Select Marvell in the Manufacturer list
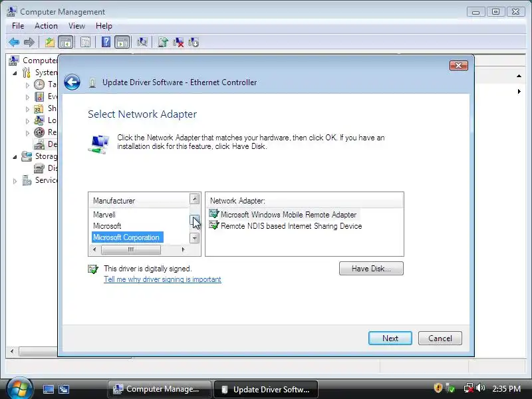532x399 pixels. 104,215
